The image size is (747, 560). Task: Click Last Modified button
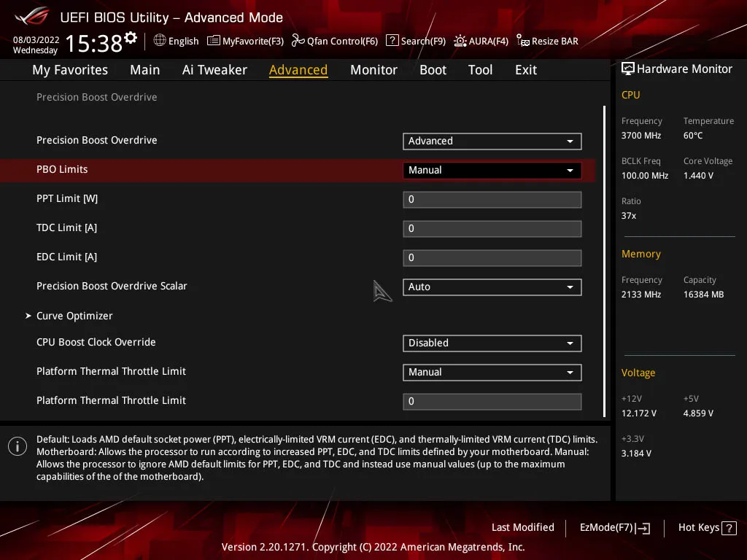522,528
